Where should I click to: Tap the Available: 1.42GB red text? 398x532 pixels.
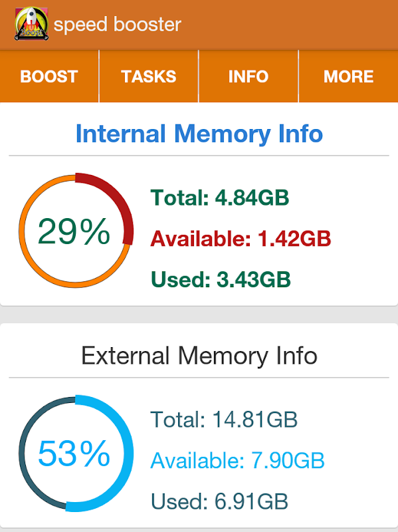tap(241, 239)
